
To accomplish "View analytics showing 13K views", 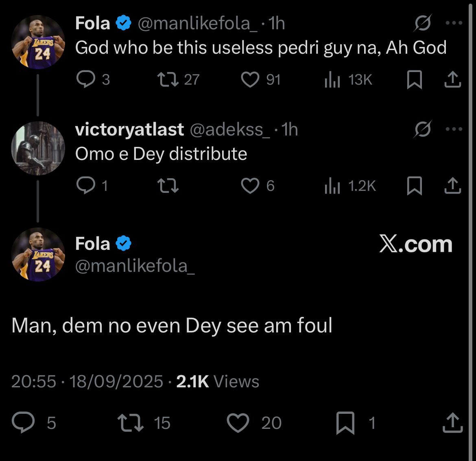I will [332, 80].
